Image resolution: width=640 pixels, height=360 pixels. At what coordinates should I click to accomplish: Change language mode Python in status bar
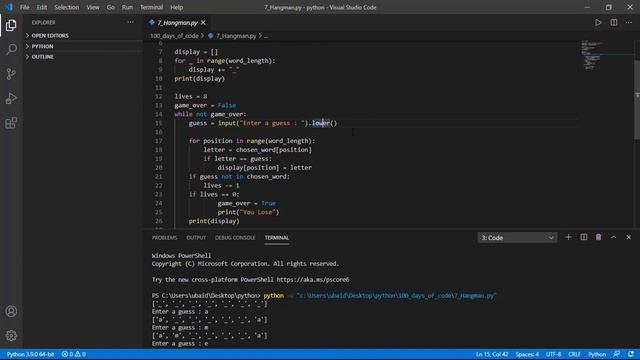597,354
